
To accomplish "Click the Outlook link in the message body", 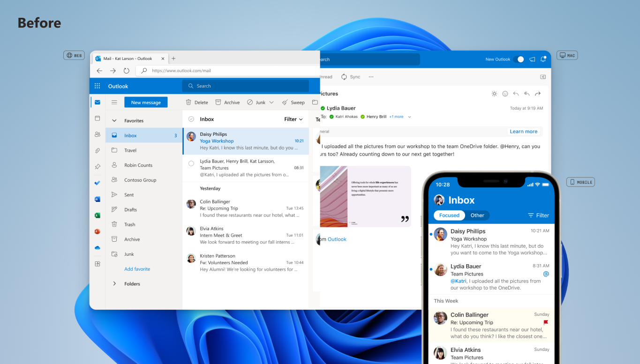I will [337, 239].
